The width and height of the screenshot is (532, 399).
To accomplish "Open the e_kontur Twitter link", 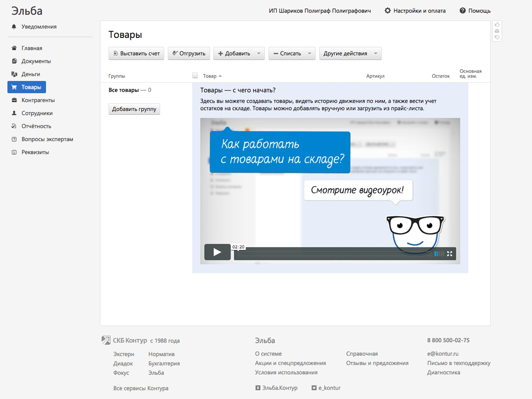I will click(x=326, y=388).
